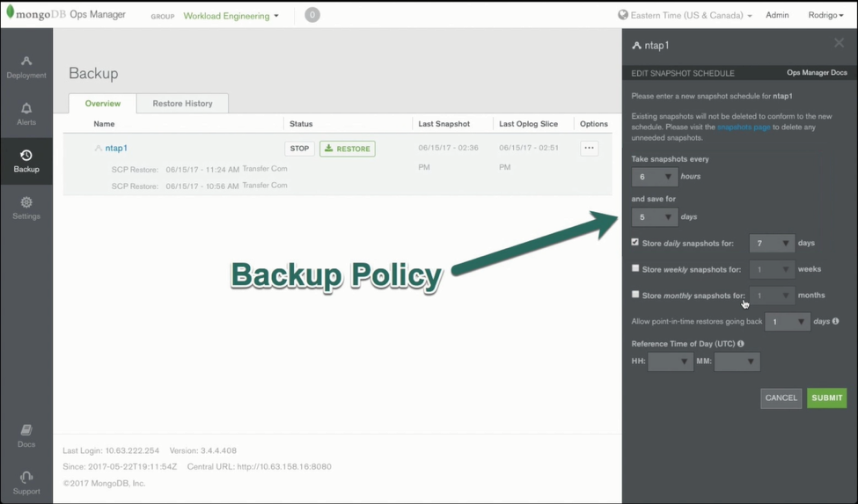This screenshot has height=504, width=858.
Task: Open the Deployment sidebar icon
Action: pyautogui.click(x=26, y=62)
